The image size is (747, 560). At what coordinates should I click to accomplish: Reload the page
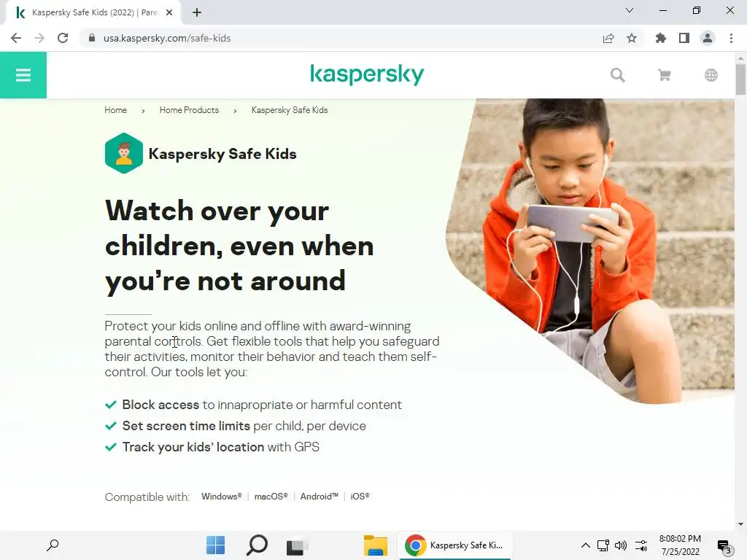pos(63,38)
